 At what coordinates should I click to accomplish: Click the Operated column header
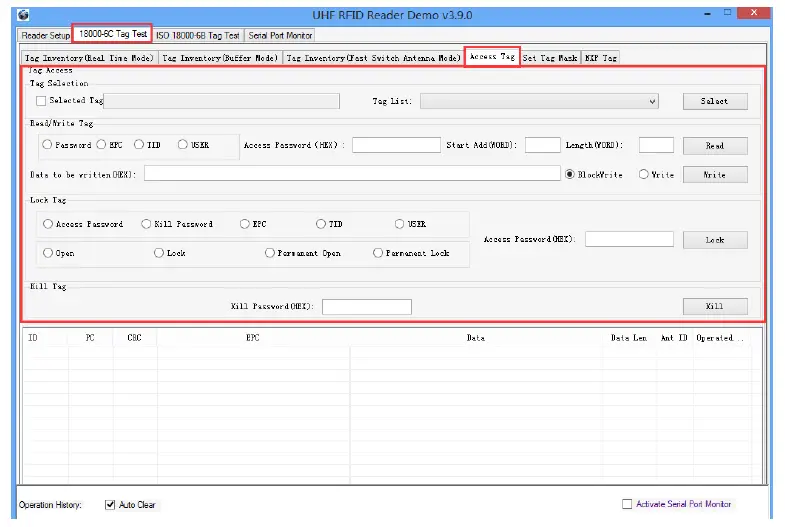click(720, 338)
